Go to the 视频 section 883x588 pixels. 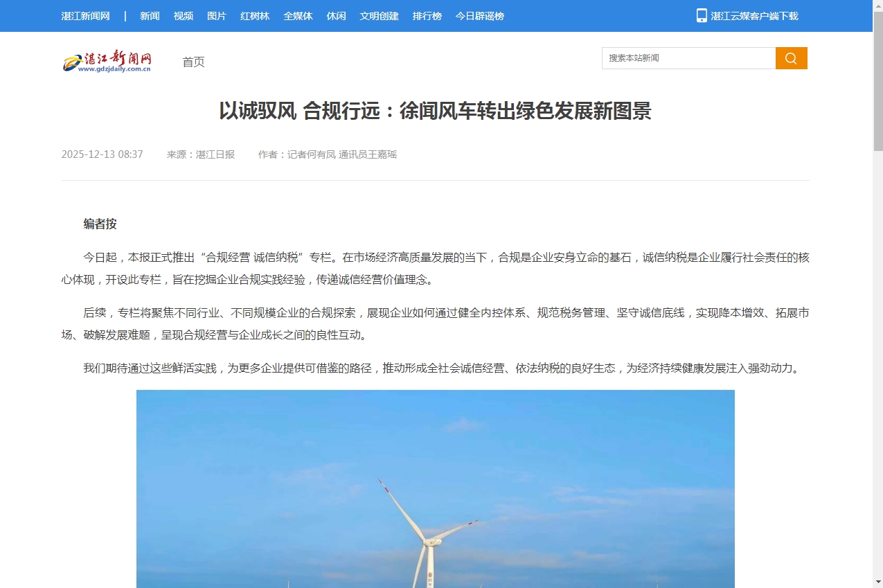(x=184, y=16)
